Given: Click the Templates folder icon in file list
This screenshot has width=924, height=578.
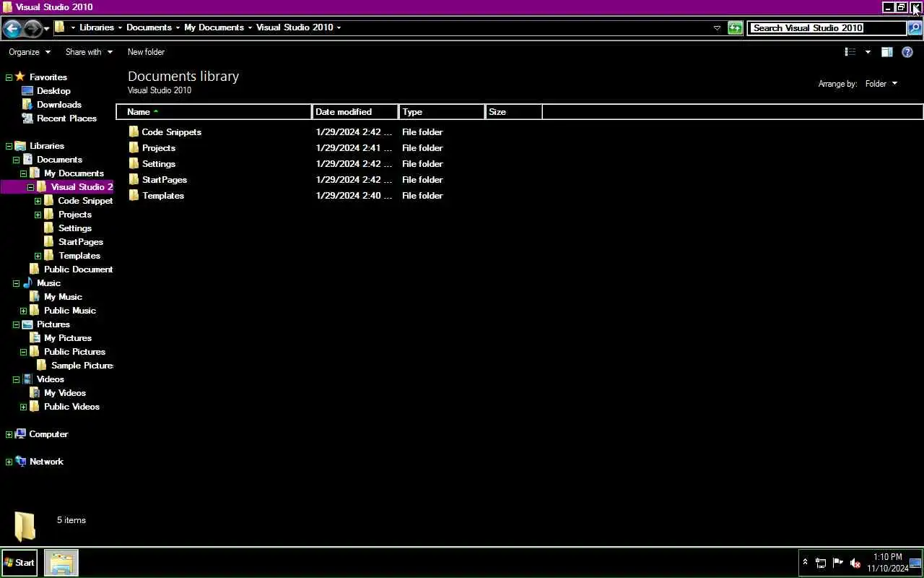Looking at the screenshot, I should [134, 195].
